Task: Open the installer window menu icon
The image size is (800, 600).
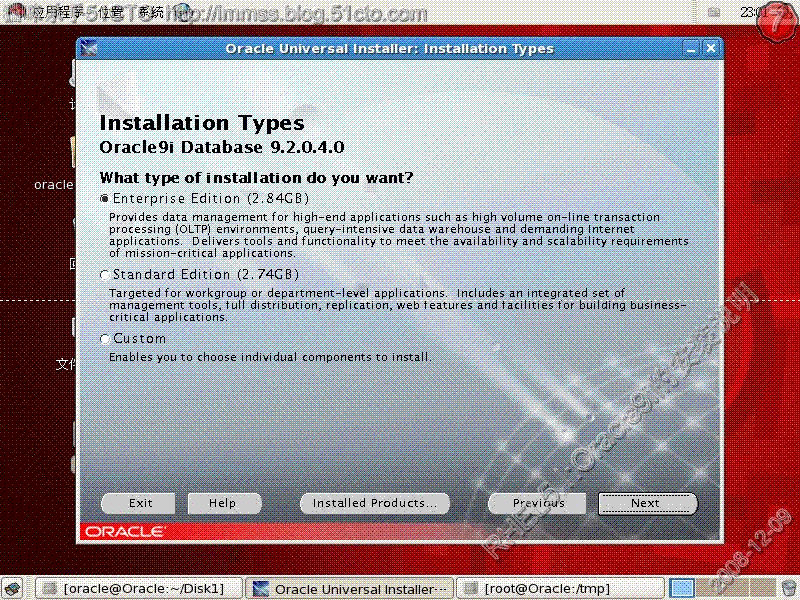Action: [x=89, y=48]
